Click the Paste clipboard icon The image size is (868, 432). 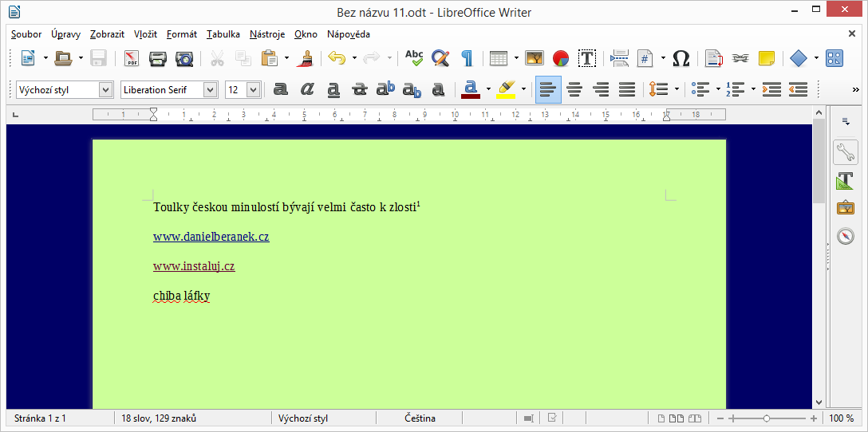(x=270, y=58)
